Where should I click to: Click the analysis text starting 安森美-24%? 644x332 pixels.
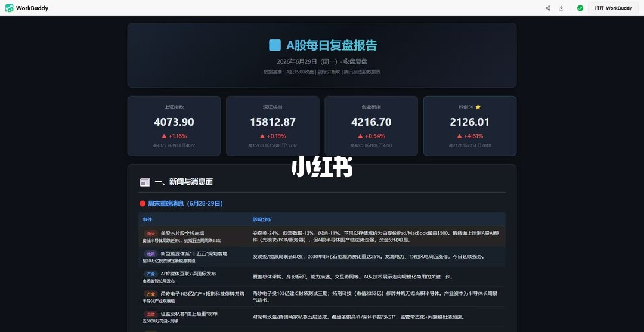coord(376,237)
